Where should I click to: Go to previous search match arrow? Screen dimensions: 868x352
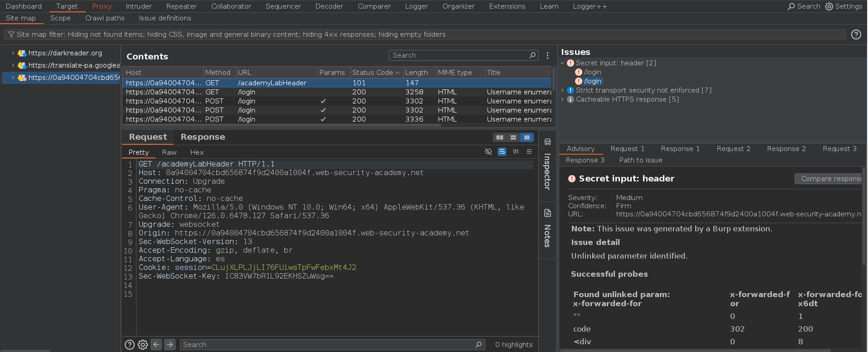coord(156,345)
